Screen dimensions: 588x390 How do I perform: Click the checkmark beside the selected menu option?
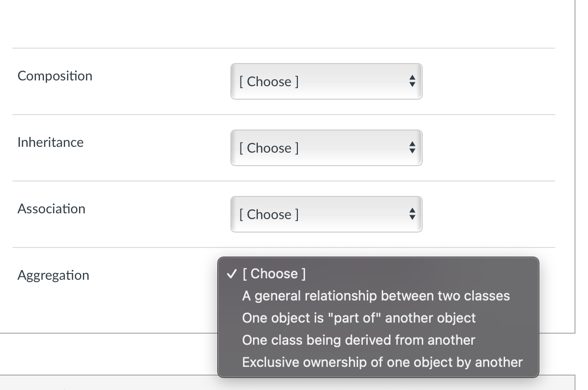click(231, 274)
